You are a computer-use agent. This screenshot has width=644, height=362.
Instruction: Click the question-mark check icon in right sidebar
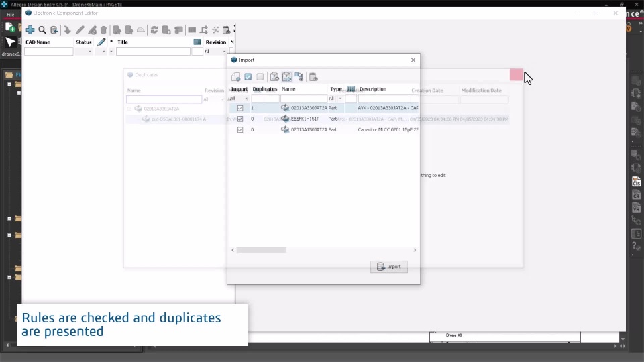[x=636, y=246]
